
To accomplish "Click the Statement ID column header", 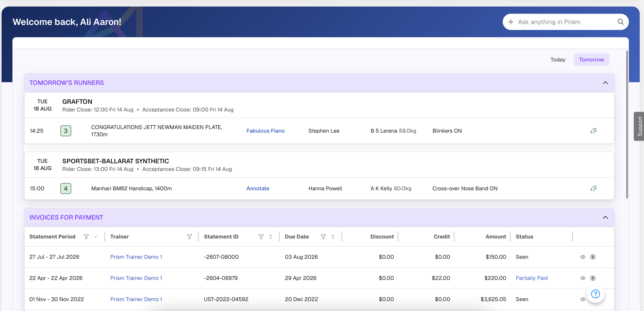I will point(221,236).
